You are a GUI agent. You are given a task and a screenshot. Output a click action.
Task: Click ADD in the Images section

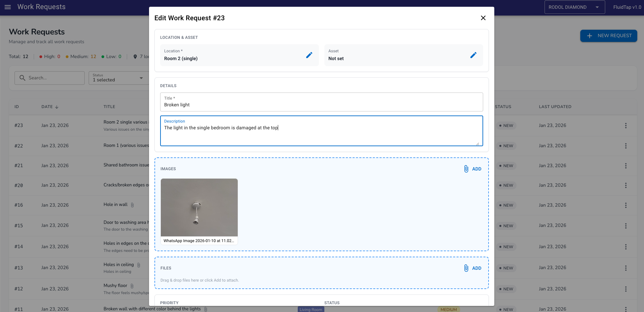[x=476, y=169]
